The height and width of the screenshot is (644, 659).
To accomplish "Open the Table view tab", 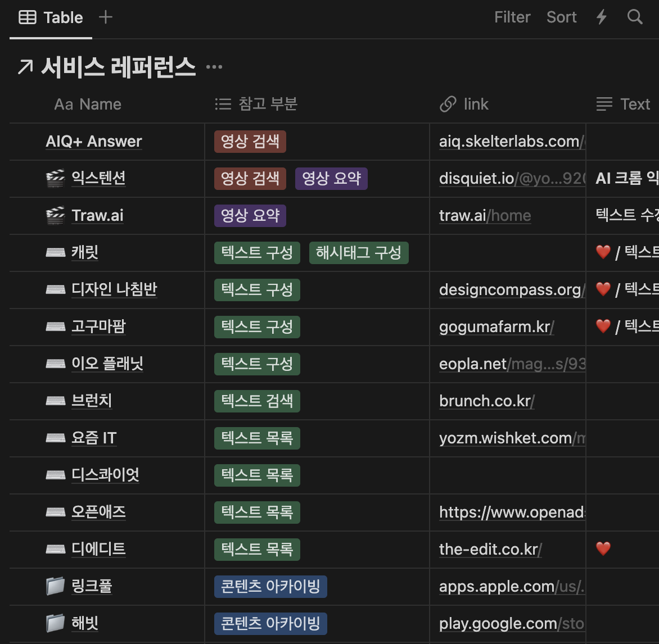I will pyautogui.click(x=51, y=17).
